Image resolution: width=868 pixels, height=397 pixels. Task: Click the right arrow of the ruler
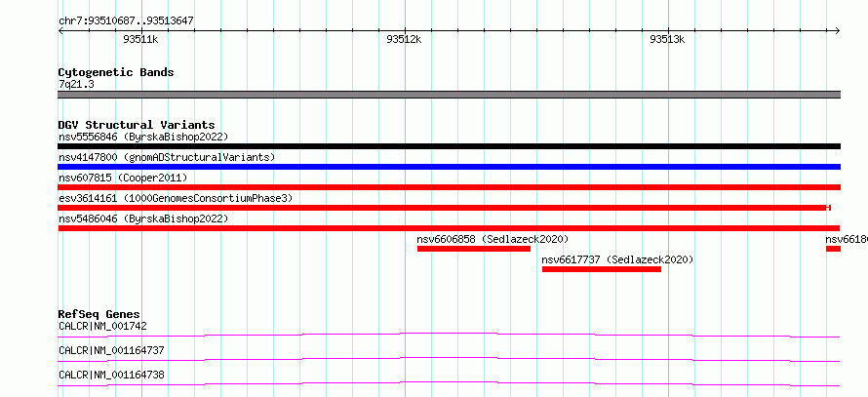pos(837,30)
